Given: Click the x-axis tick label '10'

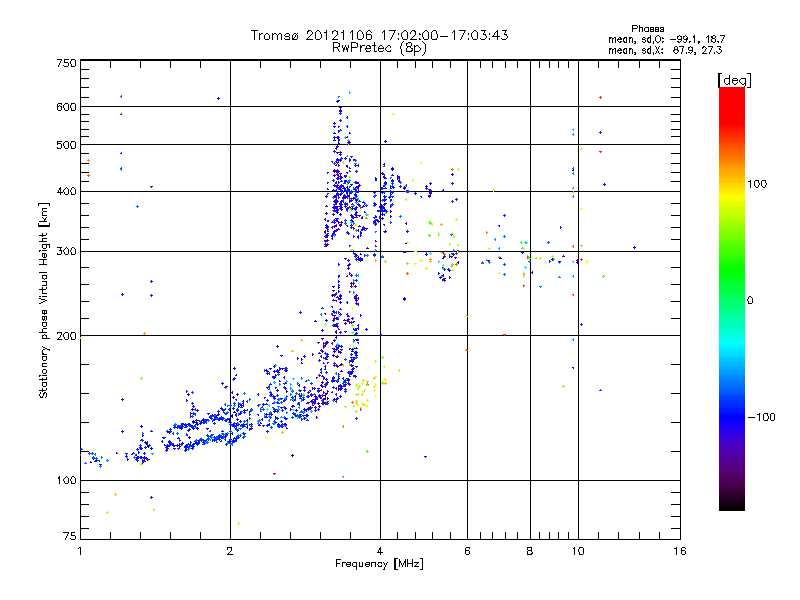Looking at the screenshot, I should [x=578, y=551].
